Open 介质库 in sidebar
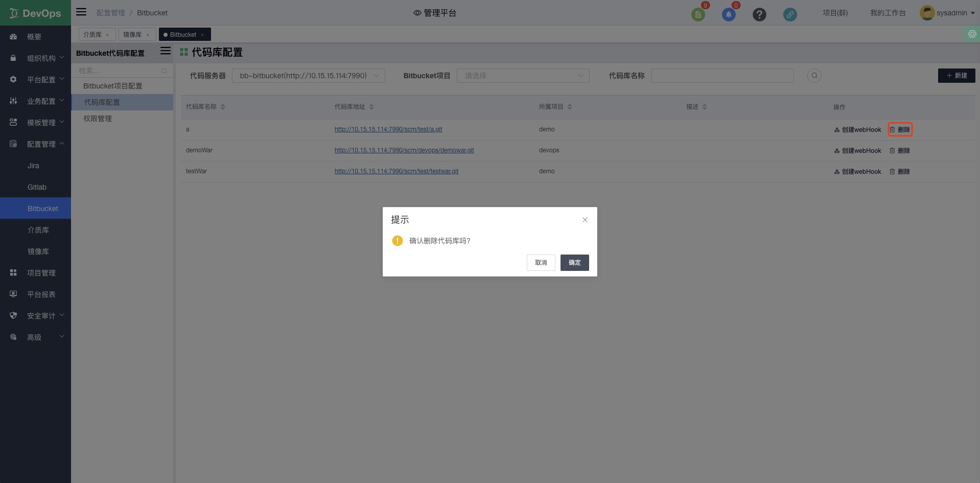Image resolution: width=980 pixels, height=483 pixels. 35,230
